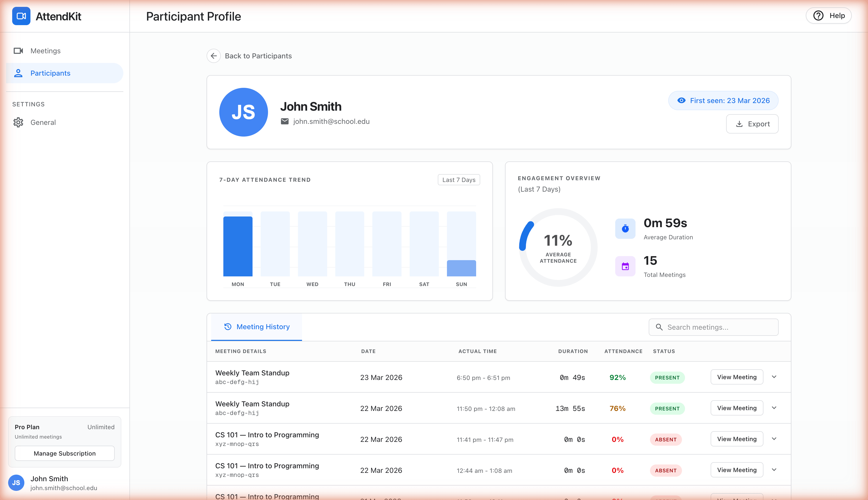The image size is (868, 500).
Task: Click the email envelope icon
Action: [285, 121]
